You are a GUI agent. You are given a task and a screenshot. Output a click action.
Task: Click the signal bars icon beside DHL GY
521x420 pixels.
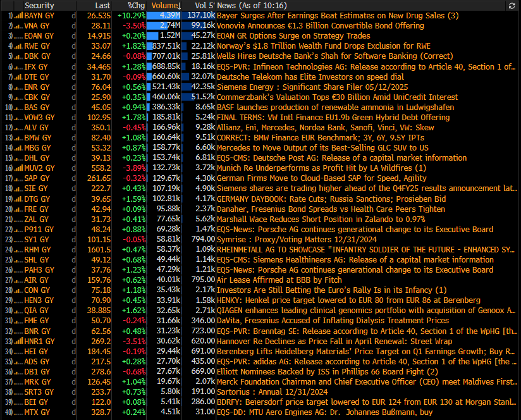click(18, 158)
